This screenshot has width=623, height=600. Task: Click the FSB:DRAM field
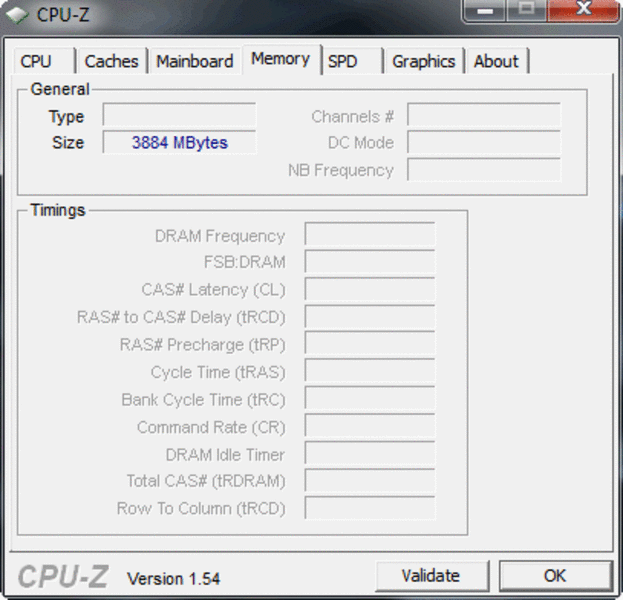pyautogui.click(x=370, y=261)
